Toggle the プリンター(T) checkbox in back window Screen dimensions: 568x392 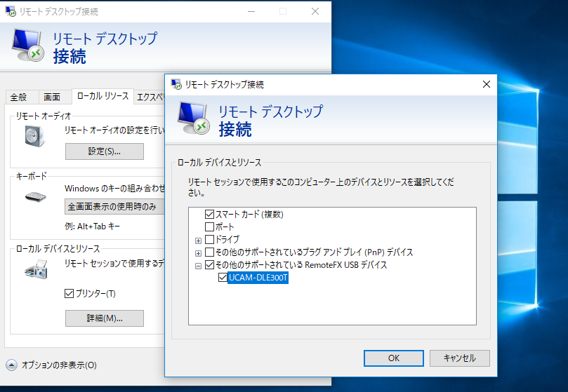pyautogui.click(x=69, y=293)
